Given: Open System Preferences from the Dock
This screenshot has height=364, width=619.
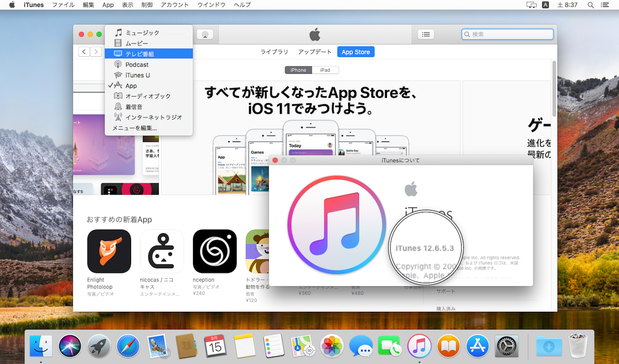Looking at the screenshot, I should point(507,346).
